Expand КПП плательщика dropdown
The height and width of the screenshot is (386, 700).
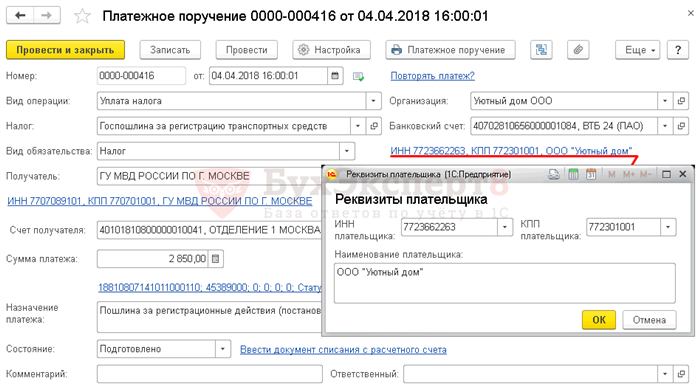point(668,227)
